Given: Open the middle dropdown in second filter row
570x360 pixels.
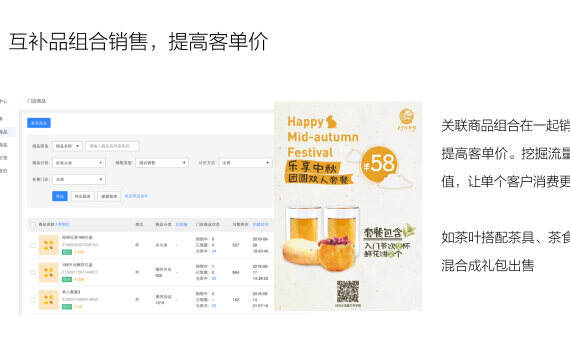Looking at the screenshot, I should pyautogui.click(x=162, y=163).
